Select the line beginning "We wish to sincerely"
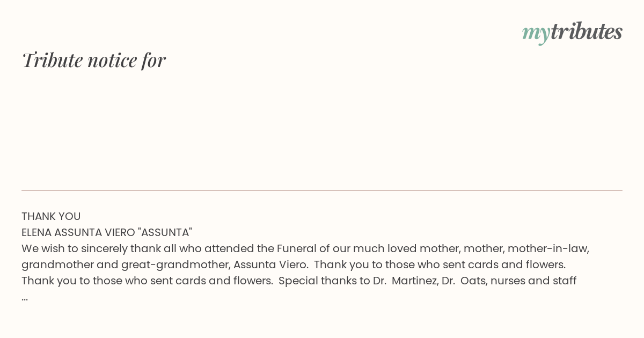644x338 pixels. [x=305, y=248]
